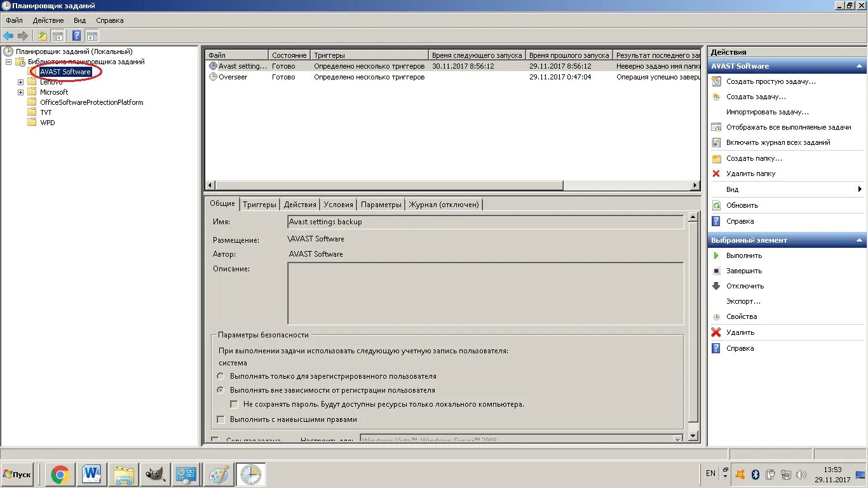
Task: Toggle Выполнить с наивысшими правами checkbox
Action: [x=220, y=419]
